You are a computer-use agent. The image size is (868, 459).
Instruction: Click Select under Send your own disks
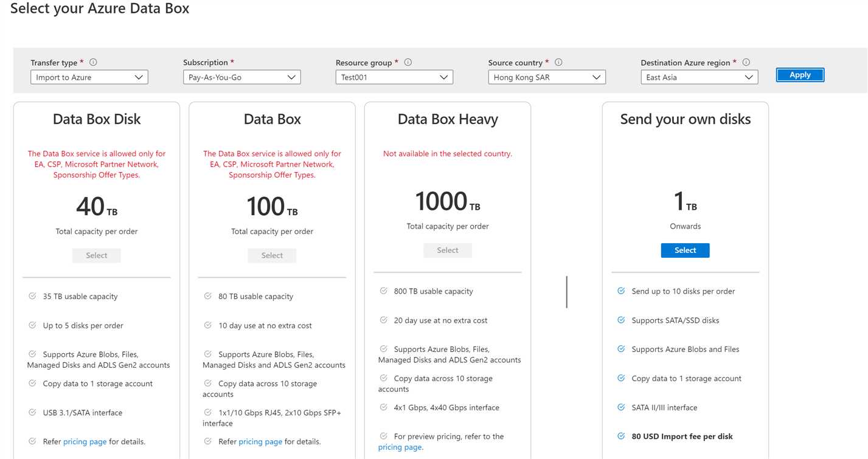click(685, 250)
